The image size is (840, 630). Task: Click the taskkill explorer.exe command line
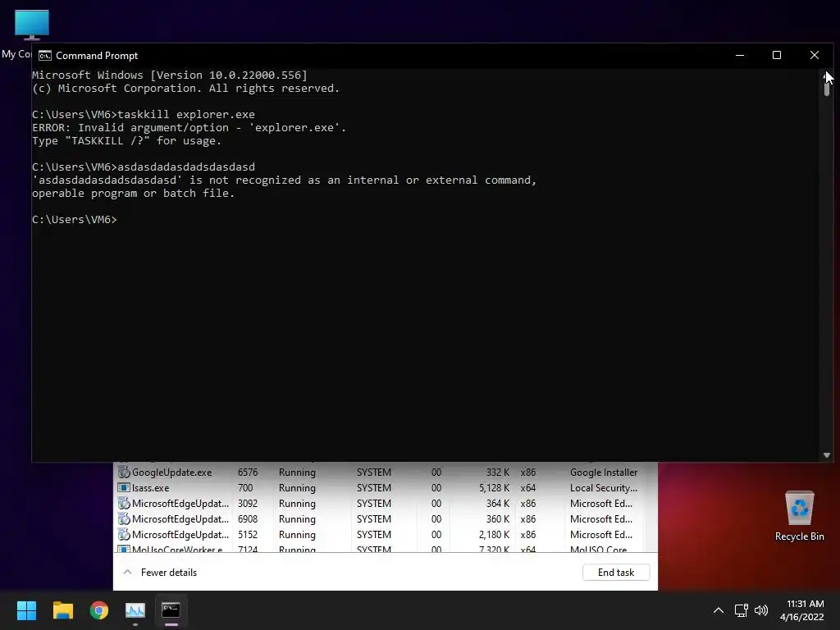144,115
